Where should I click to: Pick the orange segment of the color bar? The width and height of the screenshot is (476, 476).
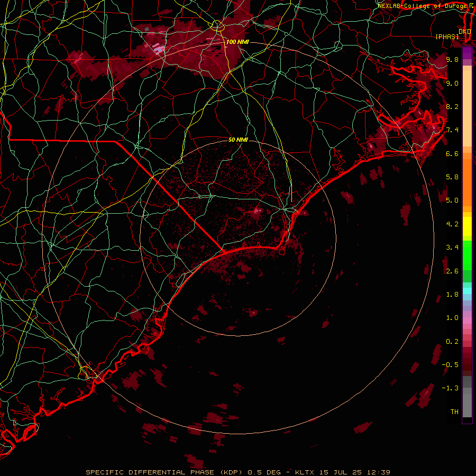(x=467, y=182)
